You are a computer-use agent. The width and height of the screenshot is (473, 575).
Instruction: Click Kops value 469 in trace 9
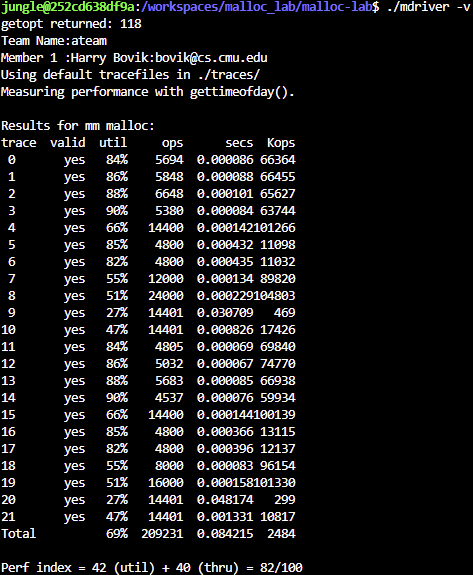(x=285, y=313)
